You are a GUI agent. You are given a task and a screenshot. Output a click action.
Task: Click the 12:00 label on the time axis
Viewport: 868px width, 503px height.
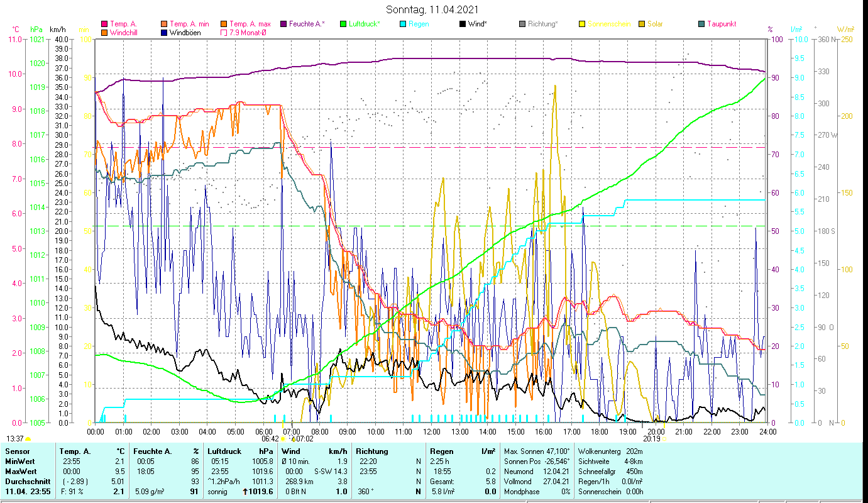click(x=431, y=431)
